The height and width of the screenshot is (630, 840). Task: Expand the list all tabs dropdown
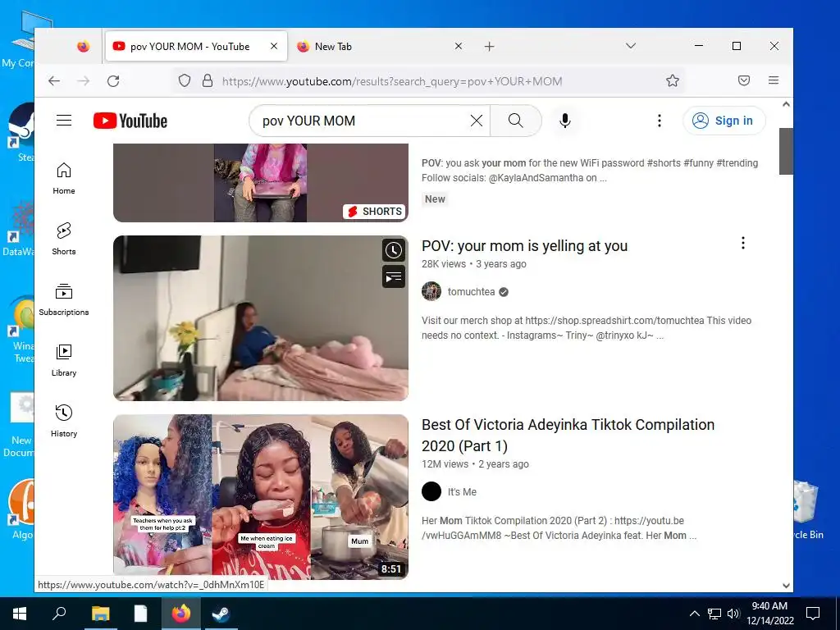[631, 46]
